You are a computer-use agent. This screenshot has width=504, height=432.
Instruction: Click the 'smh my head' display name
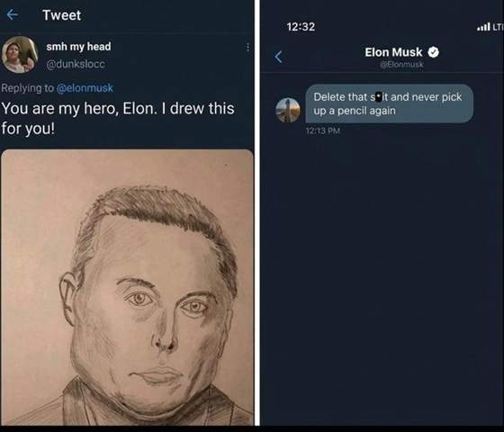click(x=78, y=47)
